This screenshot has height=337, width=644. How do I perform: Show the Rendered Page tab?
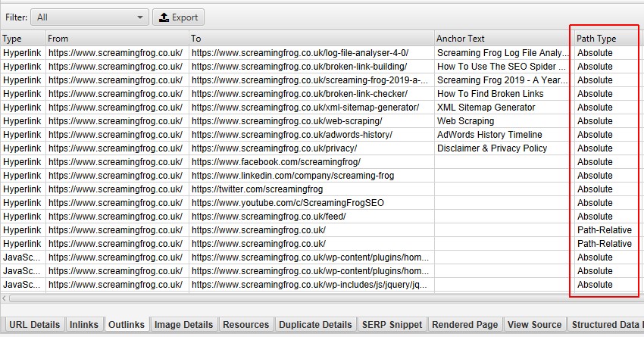[x=464, y=325]
